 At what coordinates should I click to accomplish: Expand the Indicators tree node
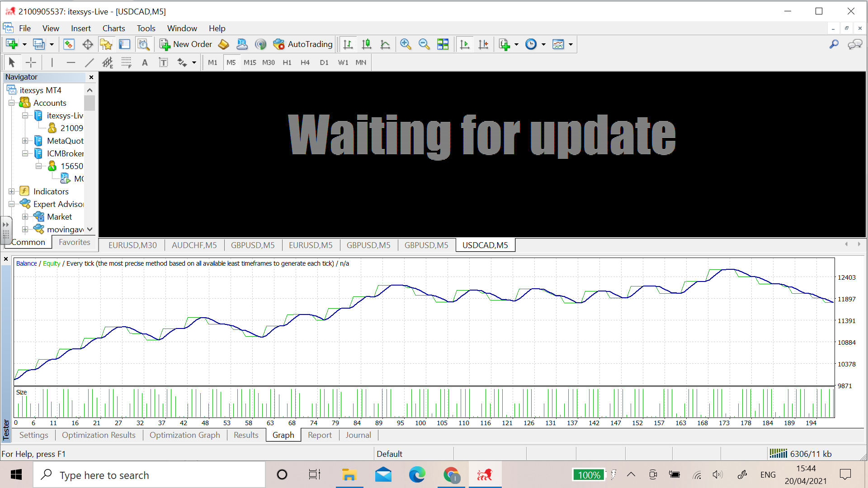12,192
